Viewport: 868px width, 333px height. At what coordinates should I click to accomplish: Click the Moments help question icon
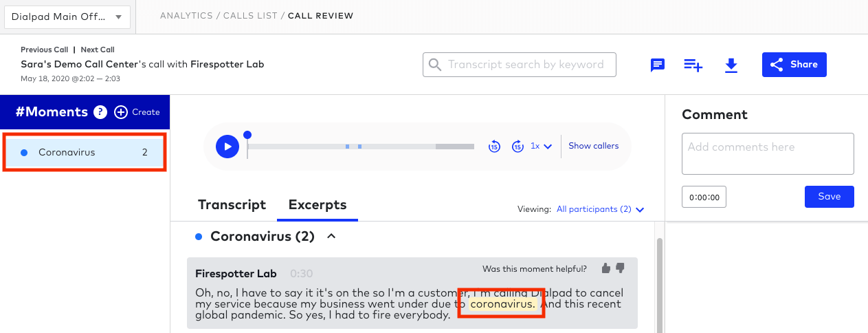point(100,112)
